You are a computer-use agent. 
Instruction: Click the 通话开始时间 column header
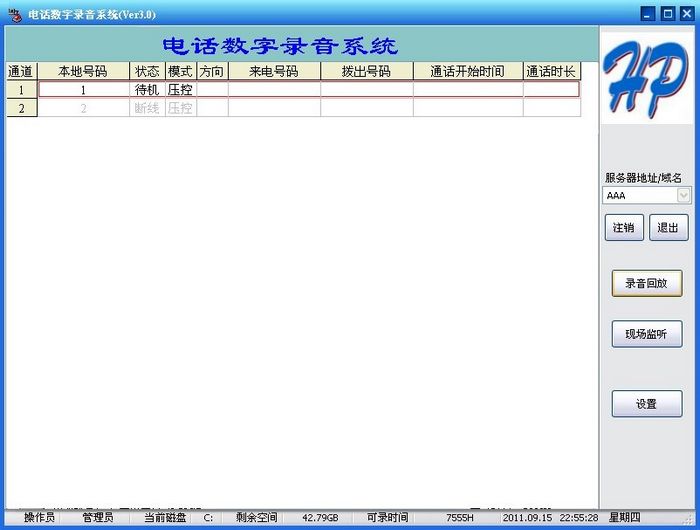pyautogui.click(x=467, y=72)
